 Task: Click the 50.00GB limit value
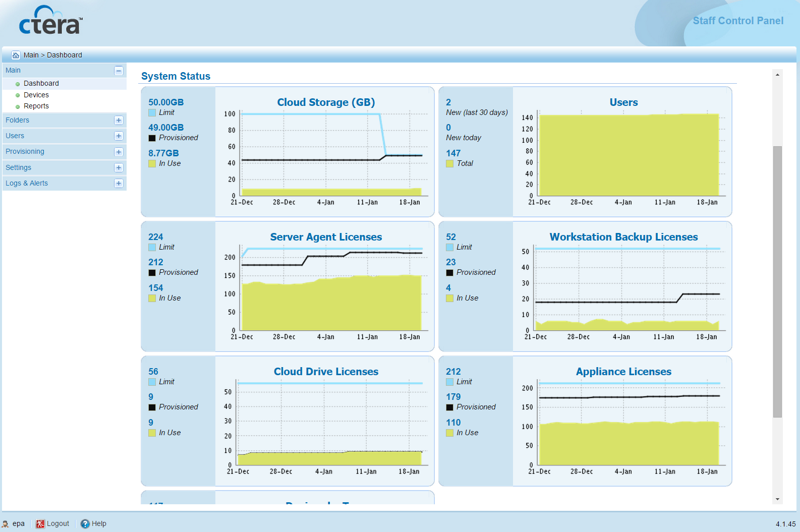tap(166, 102)
